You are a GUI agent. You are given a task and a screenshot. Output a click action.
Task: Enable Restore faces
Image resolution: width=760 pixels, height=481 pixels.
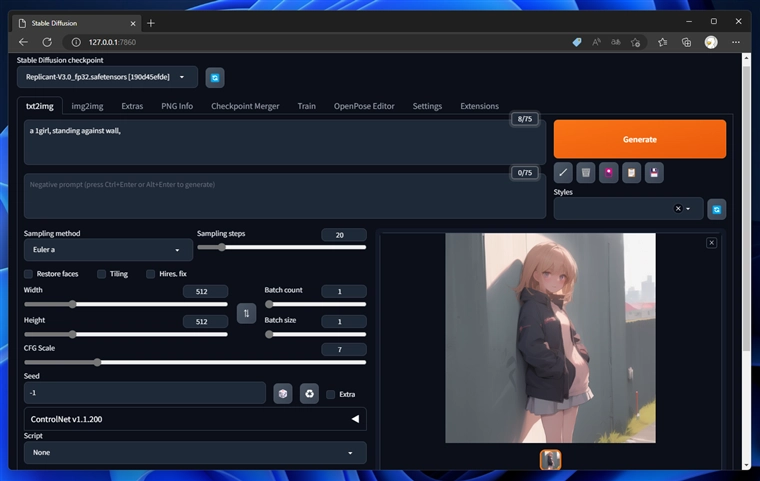pyautogui.click(x=29, y=274)
